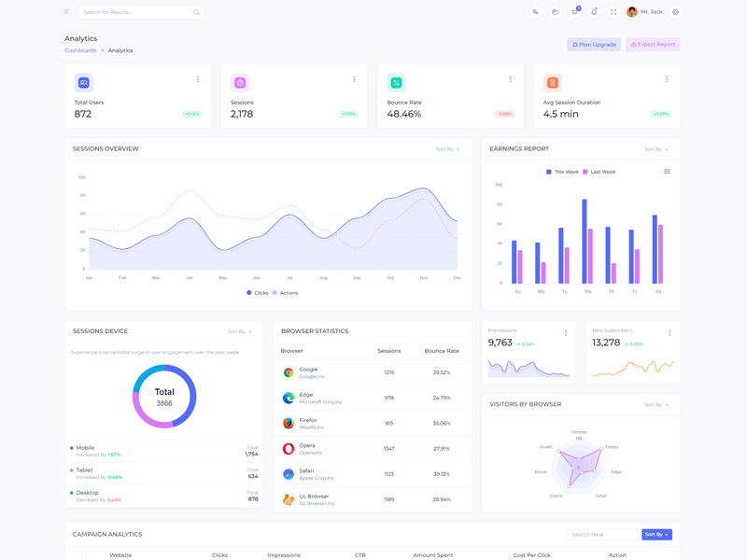The height and width of the screenshot is (560, 747).
Task: Expand Sort By in Sessions Device
Action: (239, 331)
